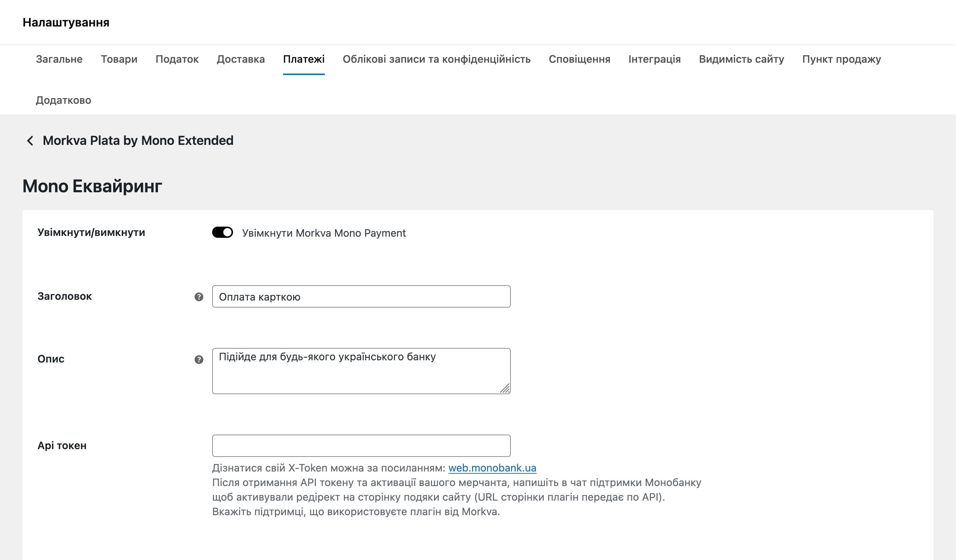Disable the Morkva Mono Payment toggle
This screenshot has height=560, width=956.
[x=223, y=233]
